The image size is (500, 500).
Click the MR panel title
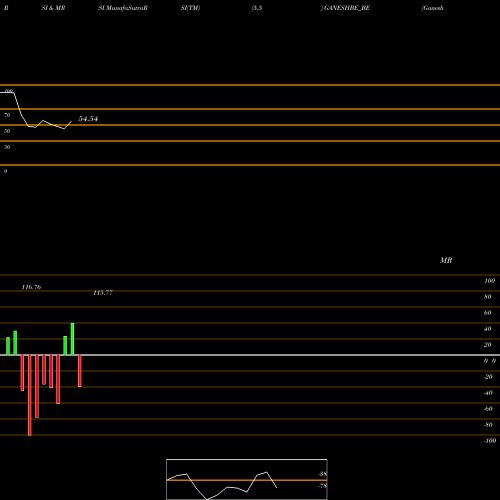(446, 260)
